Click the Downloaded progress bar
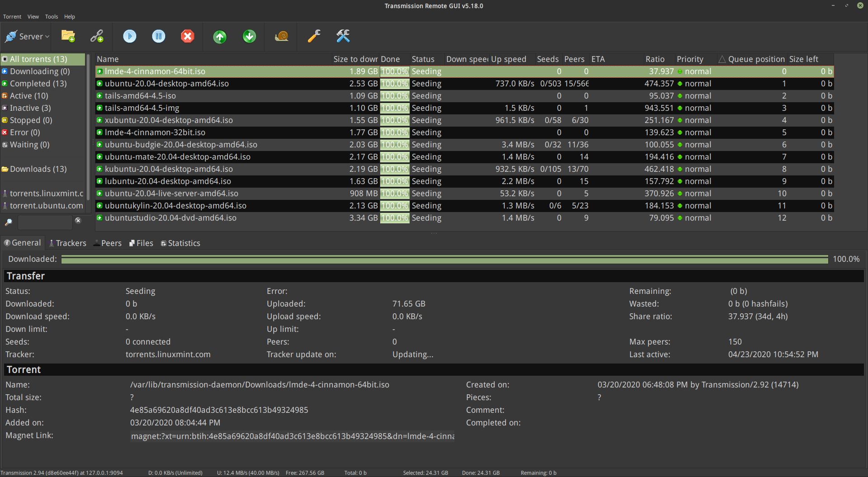This screenshot has height=477, width=868. [445, 259]
